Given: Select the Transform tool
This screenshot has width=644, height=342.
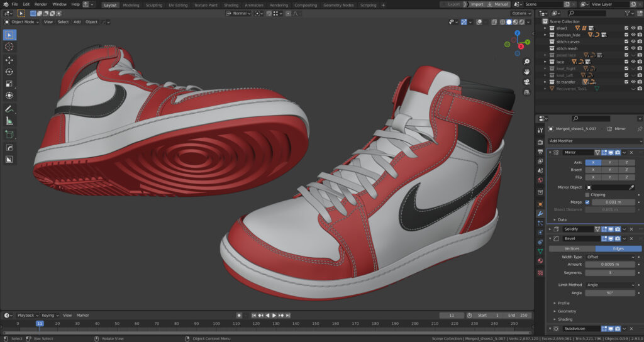Looking at the screenshot, I should click(x=9, y=96).
